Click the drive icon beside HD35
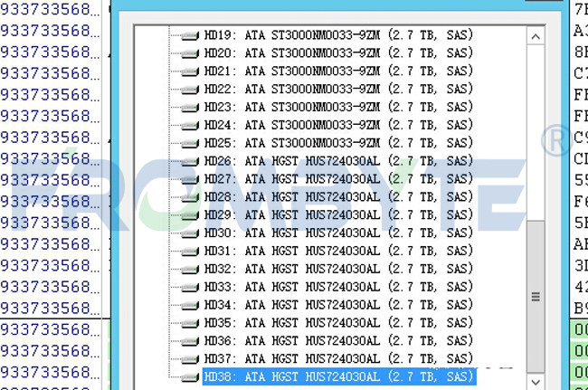 click(x=190, y=324)
